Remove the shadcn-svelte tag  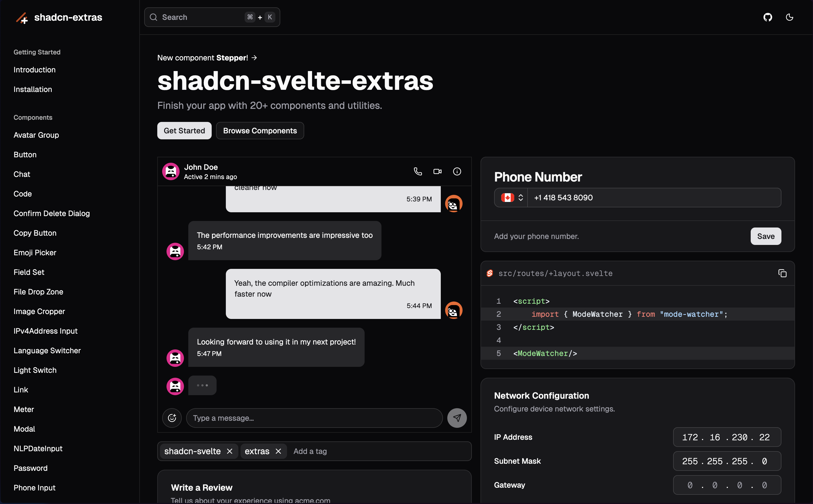pos(230,451)
